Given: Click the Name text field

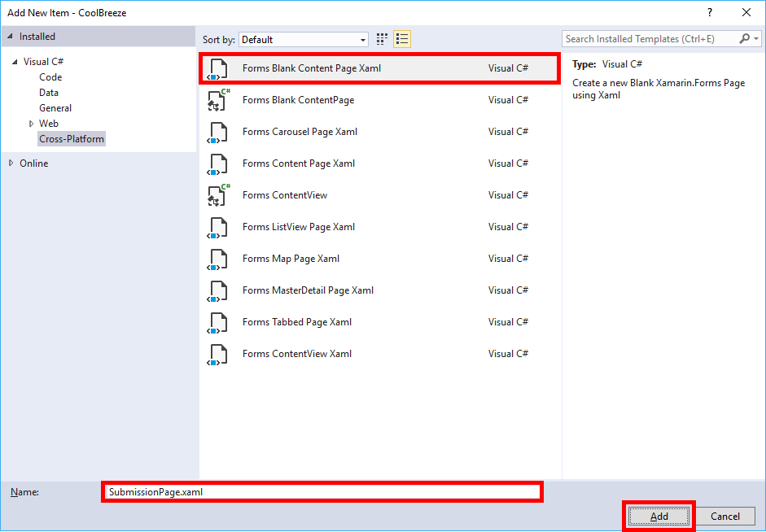Looking at the screenshot, I should [x=322, y=492].
